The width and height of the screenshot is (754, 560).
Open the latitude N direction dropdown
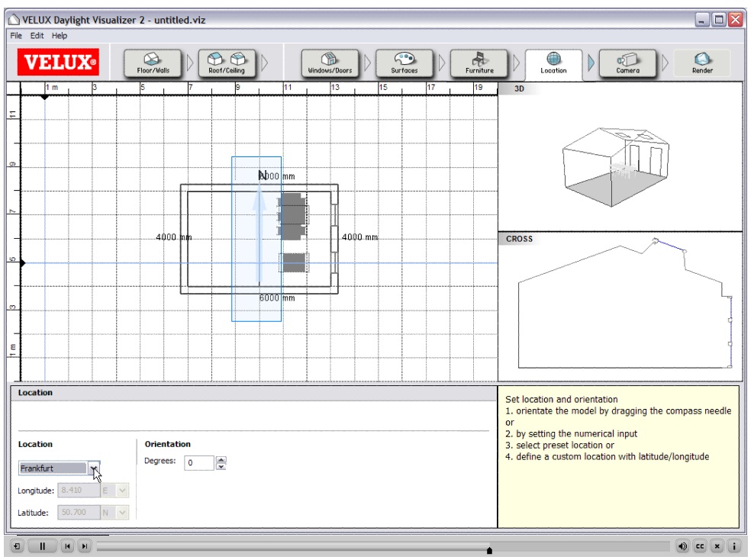[x=122, y=513]
